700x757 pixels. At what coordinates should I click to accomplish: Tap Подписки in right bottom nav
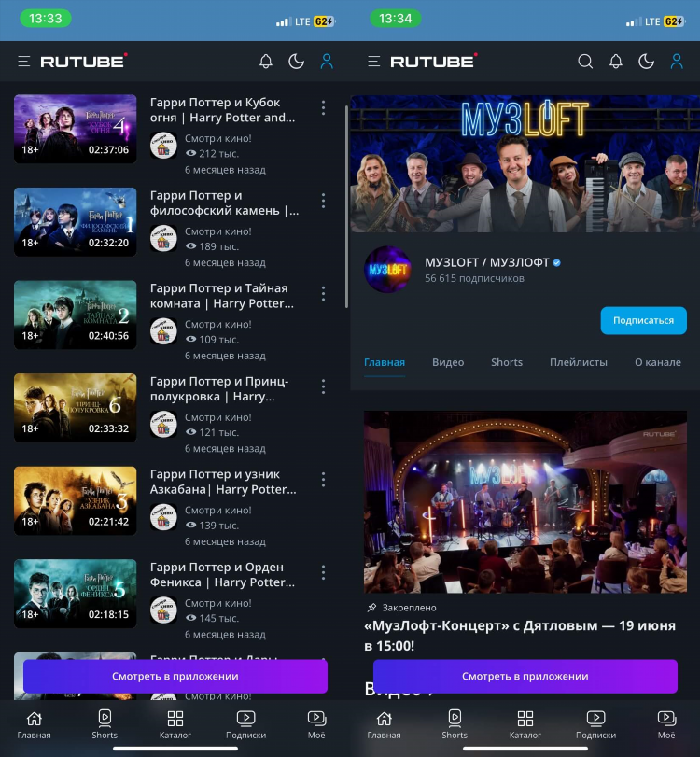596,724
